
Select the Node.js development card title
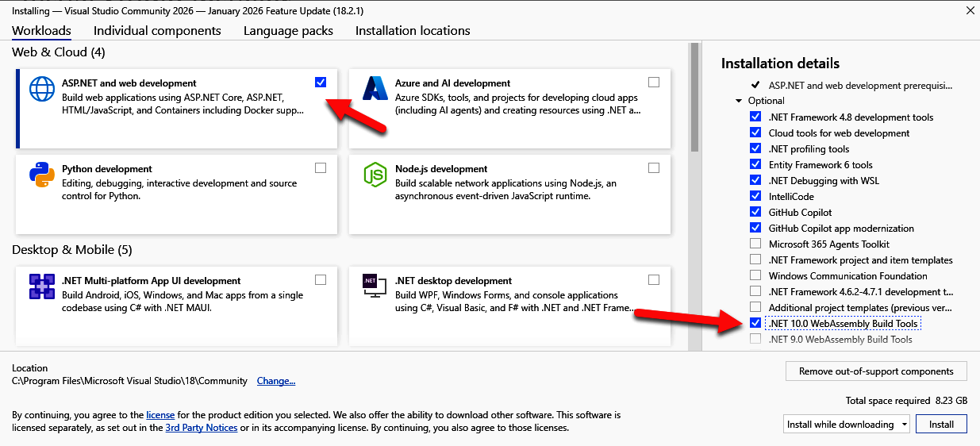441,169
